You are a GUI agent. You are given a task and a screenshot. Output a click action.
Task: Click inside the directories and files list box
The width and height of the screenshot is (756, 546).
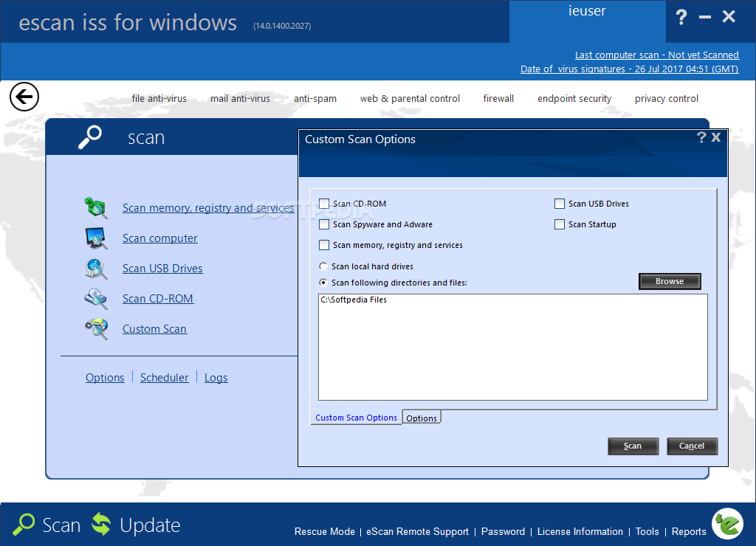pyautogui.click(x=513, y=347)
